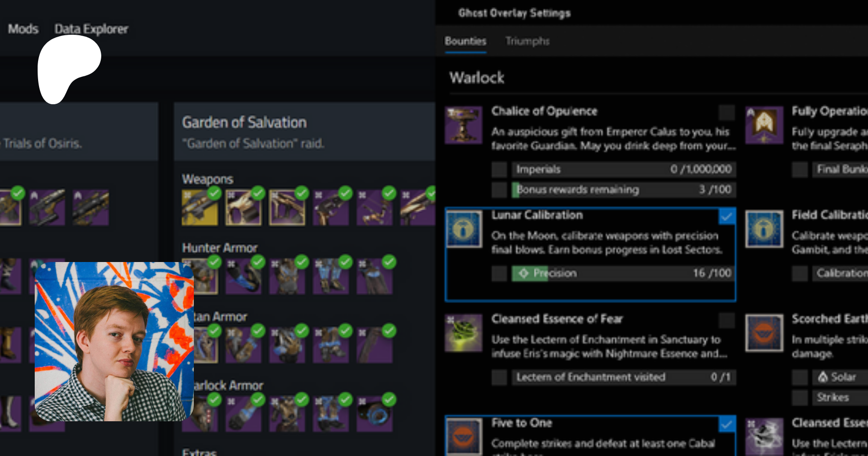
Task: Click first Garden of Salvation weapon icon
Action: 200,207
